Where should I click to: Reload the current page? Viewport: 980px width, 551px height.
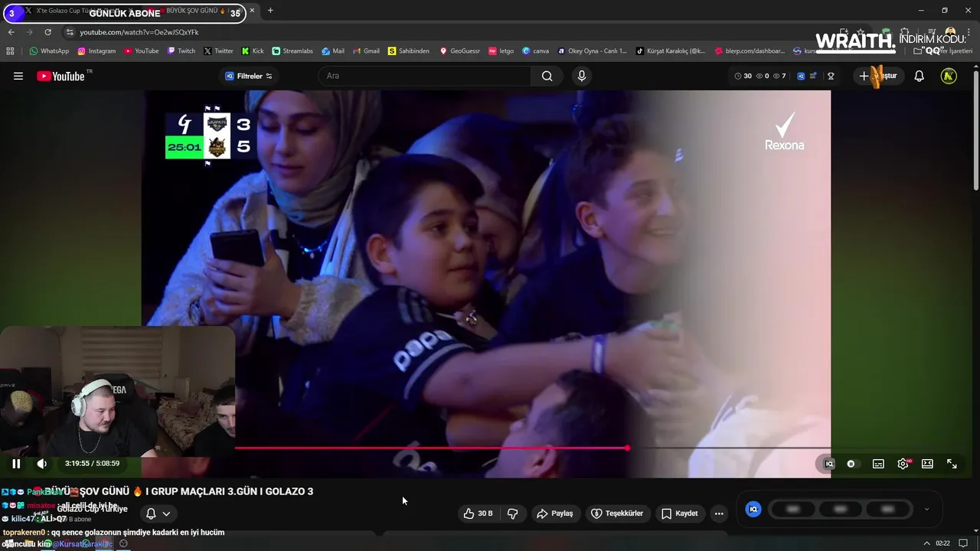coord(47,32)
